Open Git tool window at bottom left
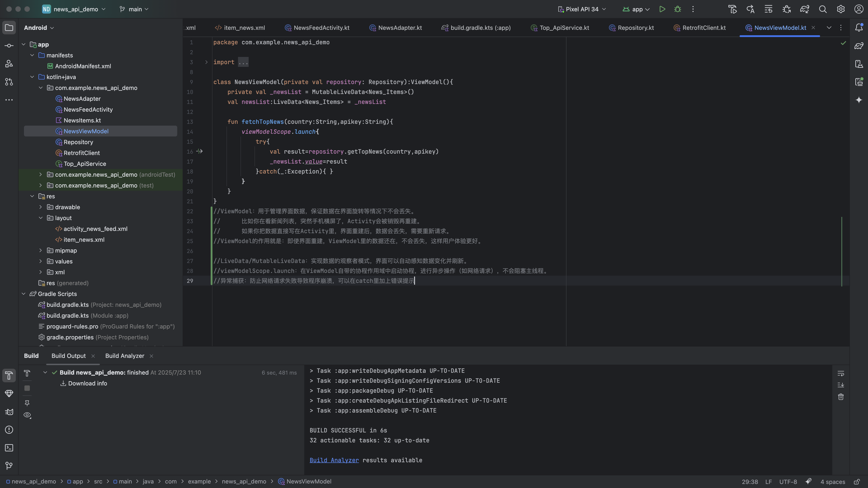The image size is (868, 488). 9,466
